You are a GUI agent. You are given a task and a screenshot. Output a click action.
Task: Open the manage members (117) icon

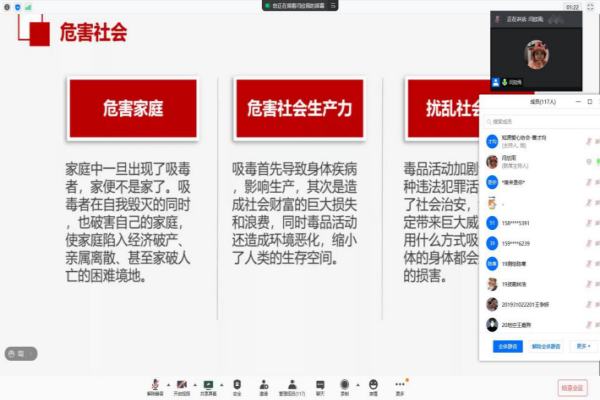click(293, 384)
